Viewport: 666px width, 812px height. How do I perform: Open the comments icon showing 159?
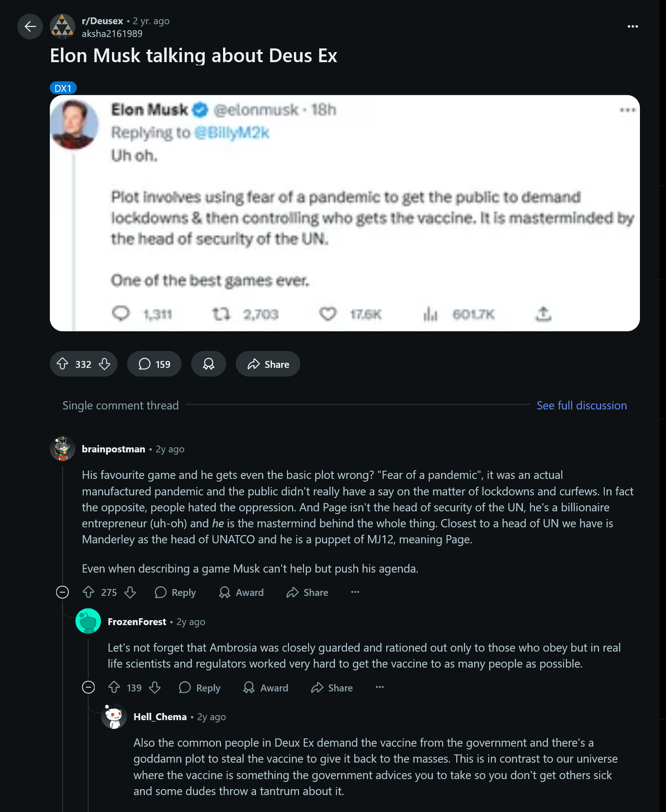click(154, 364)
